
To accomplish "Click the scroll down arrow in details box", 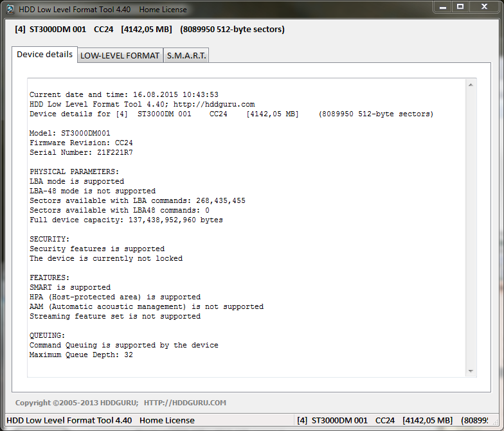I will tap(471, 371).
